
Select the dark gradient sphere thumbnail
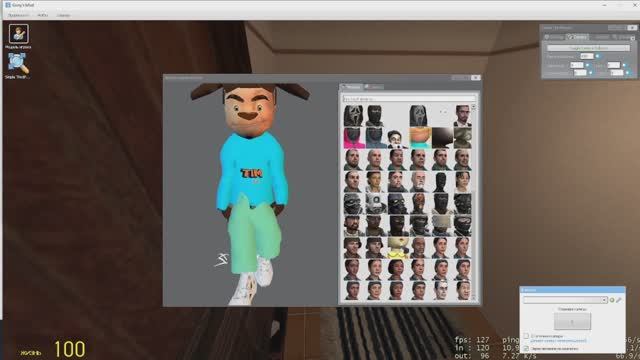442,138
